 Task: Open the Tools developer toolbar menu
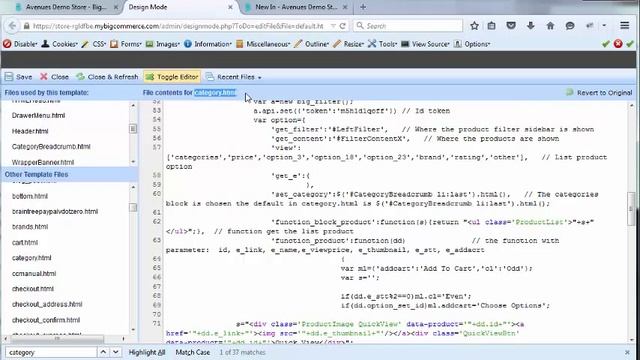click(x=382, y=44)
